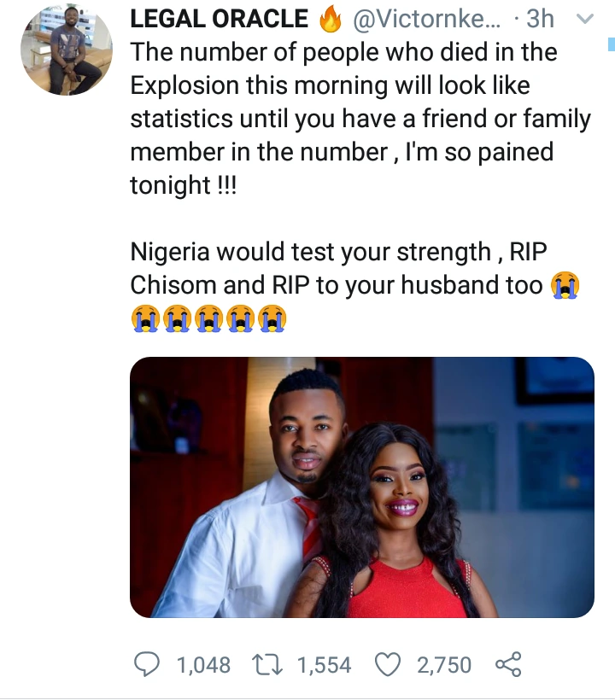
Task: View the 1,554 retweets count
Action: pos(325,665)
